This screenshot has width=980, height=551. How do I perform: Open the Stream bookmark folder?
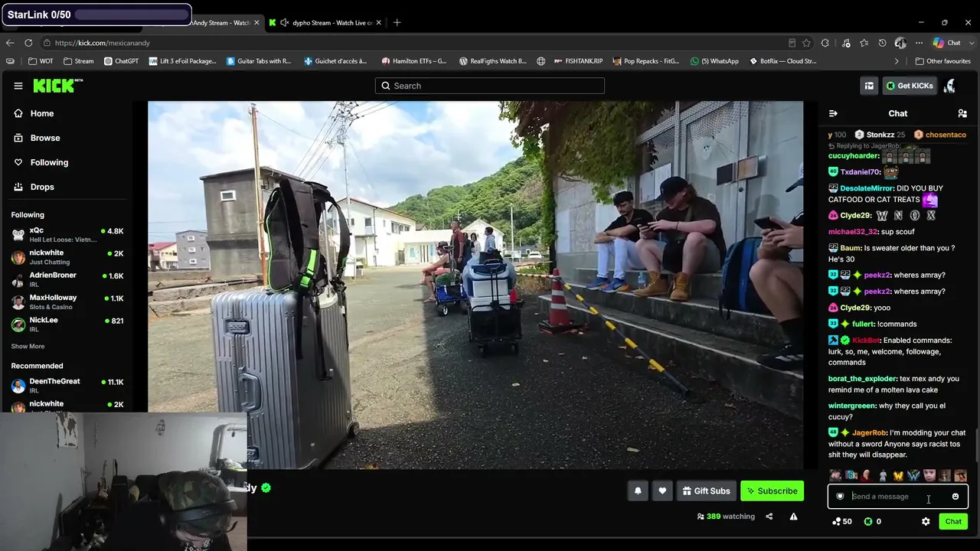(x=79, y=61)
